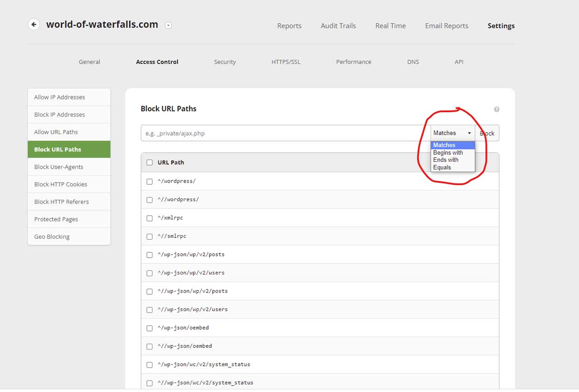Viewport: 579px width, 392px height.
Task: Open Allow IP Addresses in sidebar
Action: [69, 97]
